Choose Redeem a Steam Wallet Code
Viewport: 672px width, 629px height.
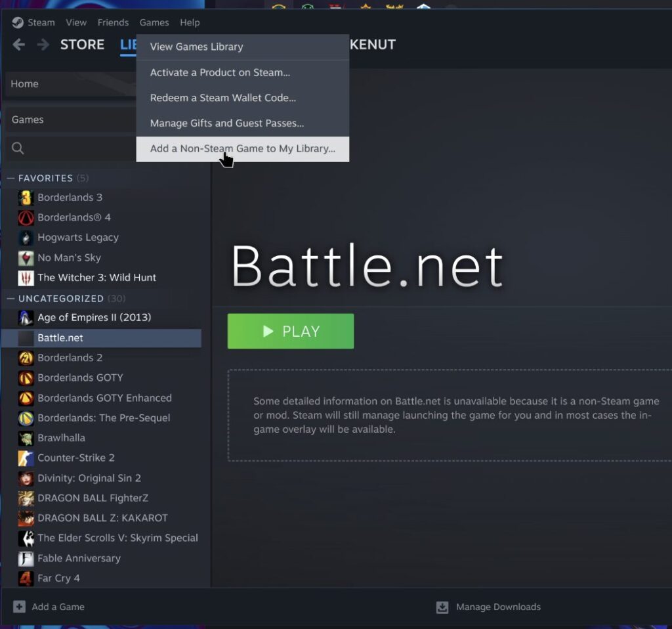pos(222,98)
